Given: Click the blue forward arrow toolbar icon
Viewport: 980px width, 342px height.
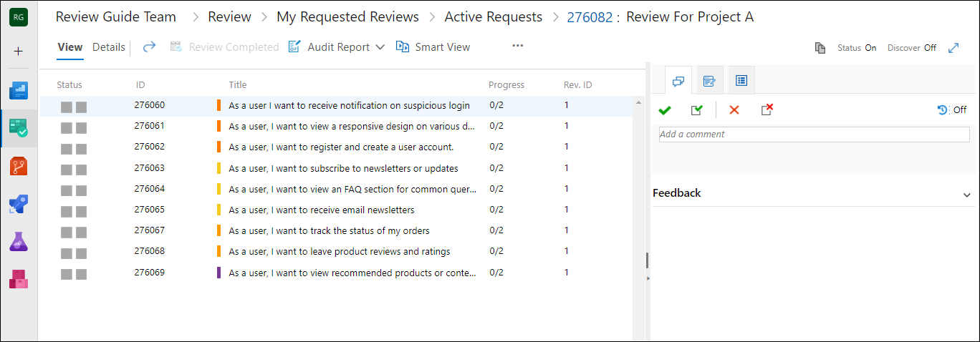Looking at the screenshot, I should [x=149, y=47].
